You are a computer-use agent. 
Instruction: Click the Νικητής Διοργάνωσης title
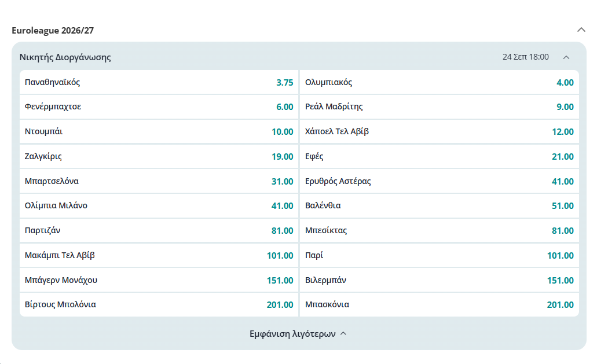(x=65, y=57)
